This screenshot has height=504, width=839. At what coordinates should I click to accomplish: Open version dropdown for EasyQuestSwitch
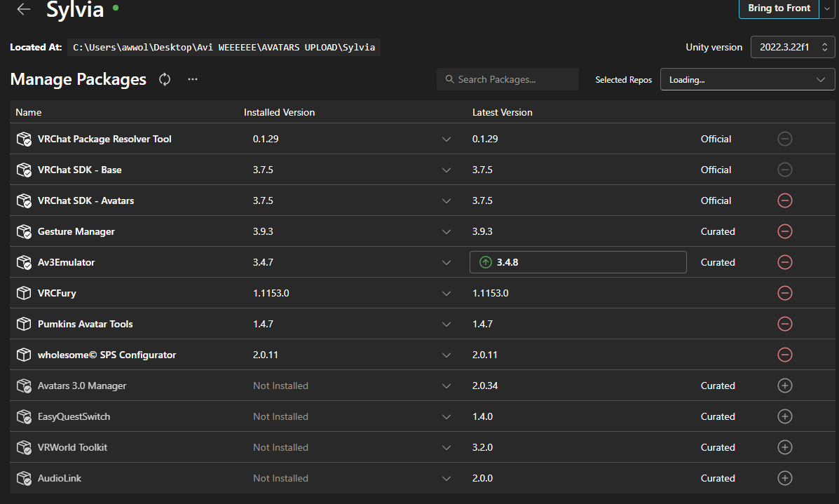click(x=446, y=417)
